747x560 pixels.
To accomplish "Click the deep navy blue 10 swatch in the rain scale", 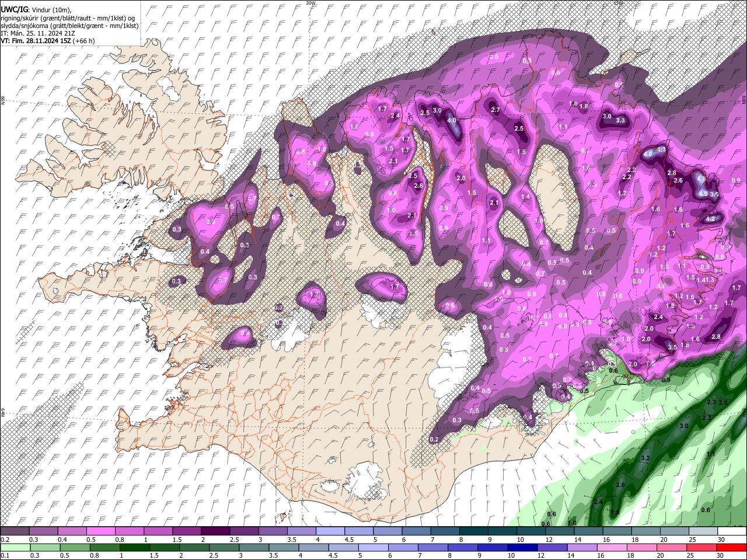I will [522, 548].
